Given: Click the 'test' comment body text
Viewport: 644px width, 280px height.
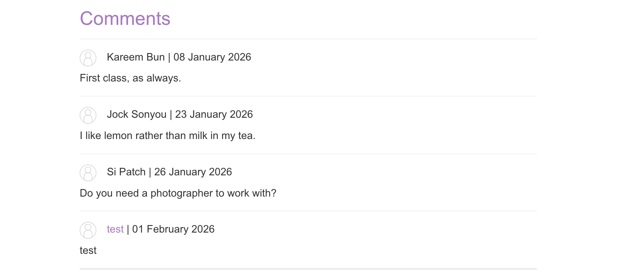Looking at the screenshot, I should point(88,250).
